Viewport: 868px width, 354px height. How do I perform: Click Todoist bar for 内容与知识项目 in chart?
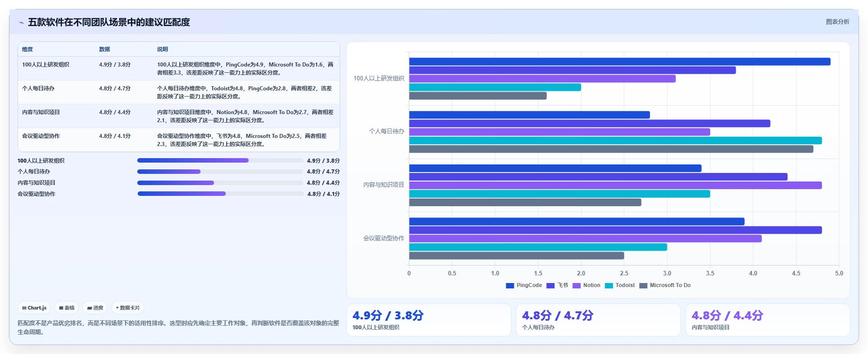pos(559,194)
